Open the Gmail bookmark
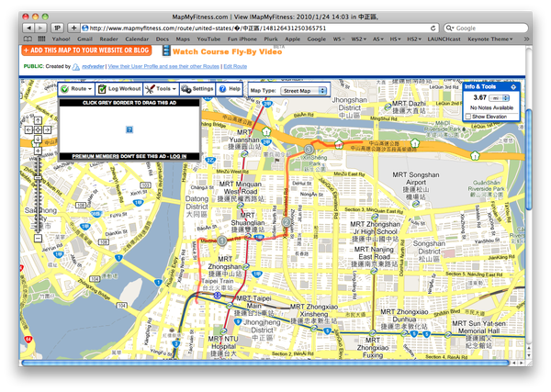The image size is (551, 392). [84, 39]
